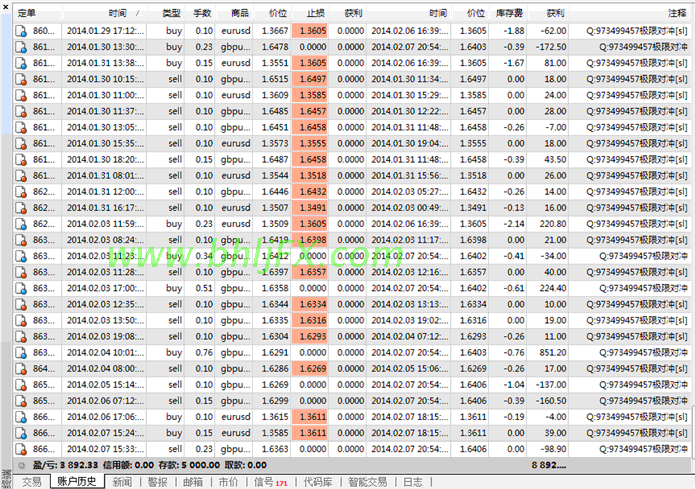Image resolution: width=696 pixels, height=489 pixels.
Task: Click order icon of trade opened 2014.02.03 17:00
Action: 21,288
